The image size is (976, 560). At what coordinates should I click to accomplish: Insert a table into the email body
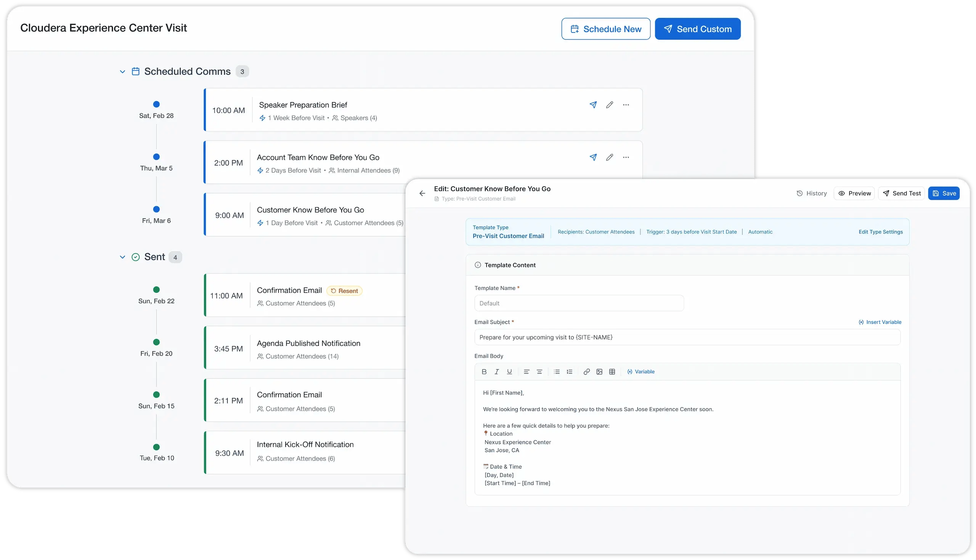(612, 372)
